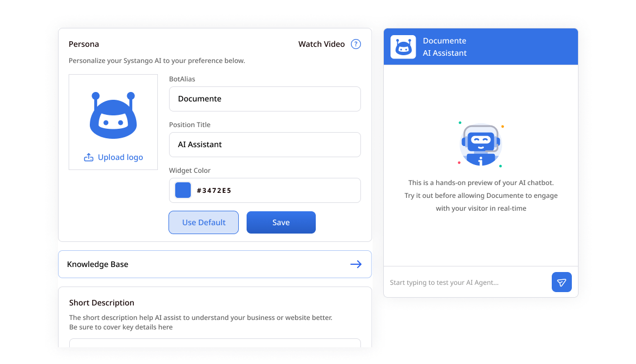Select the blue widget color swatch
The height and width of the screenshot is (364, 636).
tap(182, 190)
